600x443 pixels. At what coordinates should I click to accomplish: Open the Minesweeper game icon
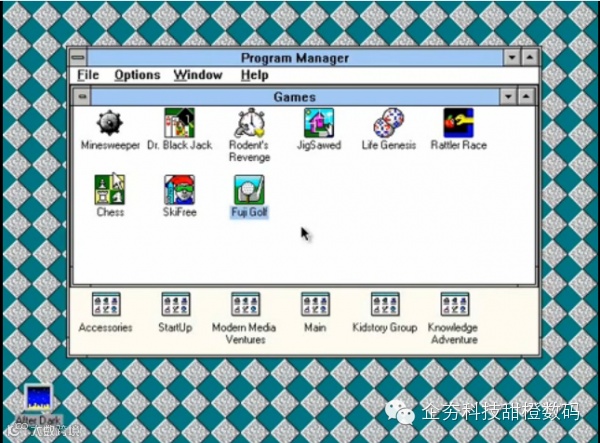click(110, 123)
